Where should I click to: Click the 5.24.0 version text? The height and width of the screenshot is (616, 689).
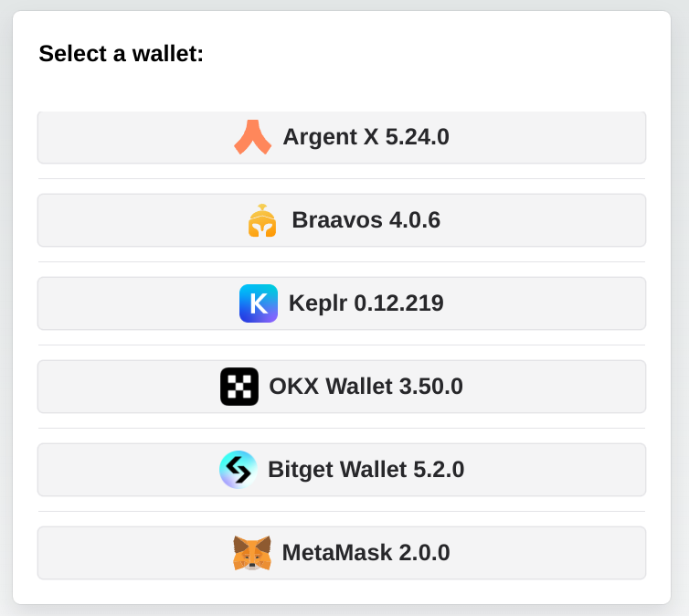417,137
